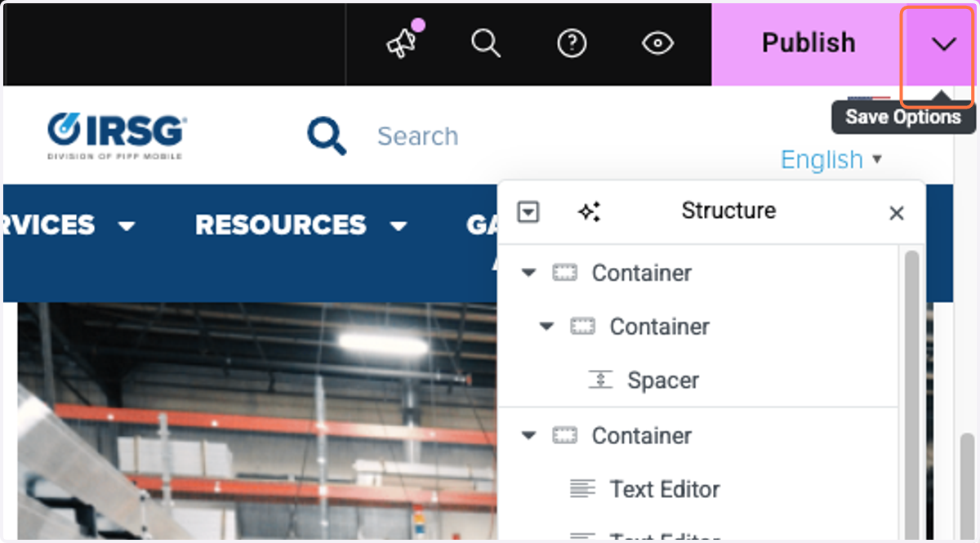Click the expand/collapse all icon in Structure panel
Image resolution: width=980 pixels, height=543 pixels.
pos(528,212)
